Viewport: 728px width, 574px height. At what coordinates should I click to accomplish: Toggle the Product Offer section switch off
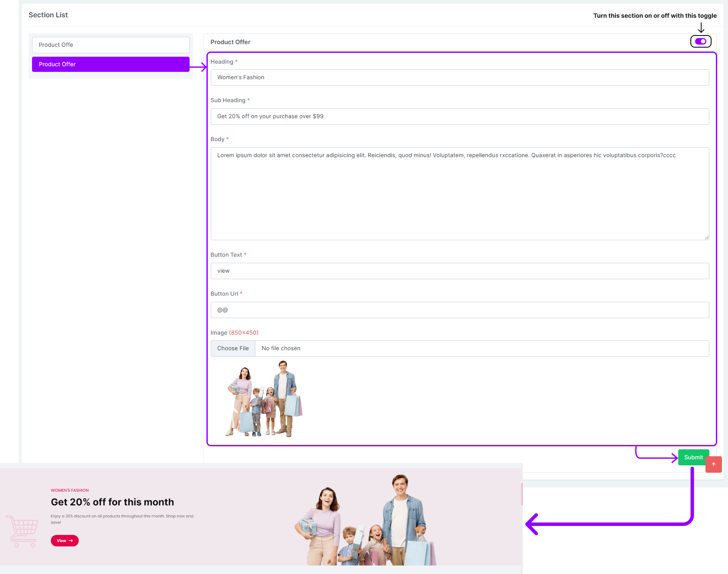pos(700,42)
